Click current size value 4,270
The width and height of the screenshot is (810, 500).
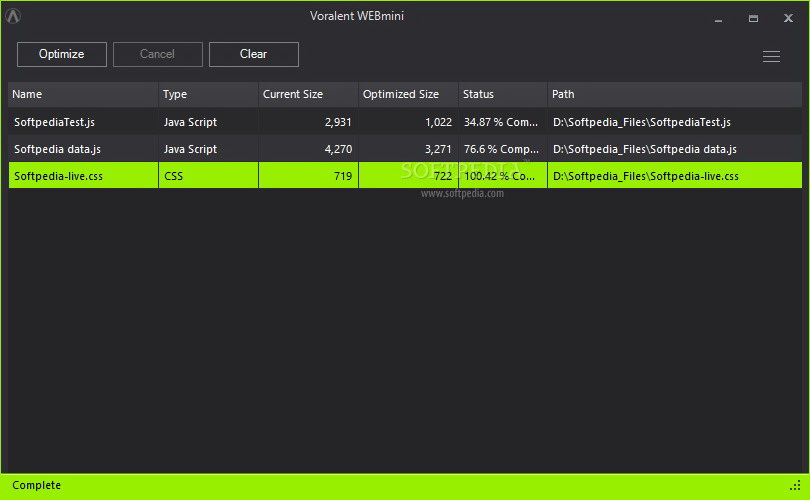[x=338, y=149]
